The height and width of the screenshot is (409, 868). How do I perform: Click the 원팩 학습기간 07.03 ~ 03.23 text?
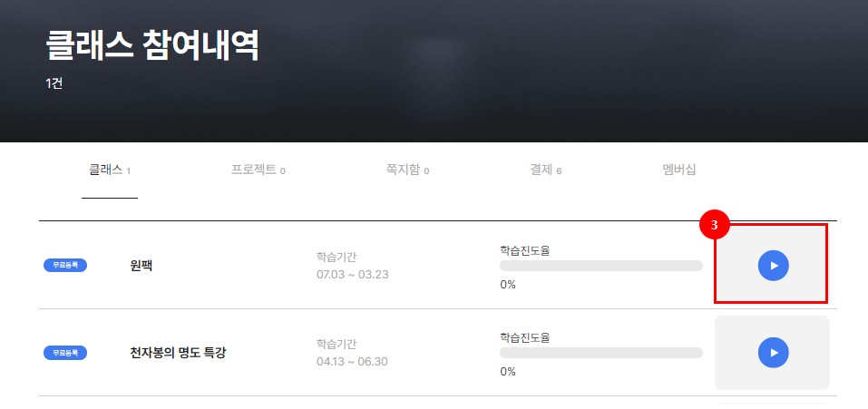coord(353,266)
